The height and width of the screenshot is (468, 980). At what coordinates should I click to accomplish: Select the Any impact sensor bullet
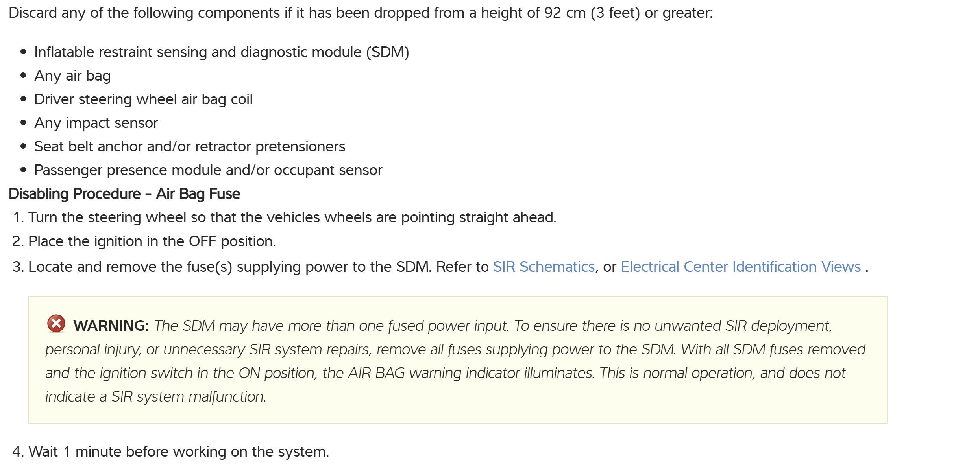pos(96,123)
